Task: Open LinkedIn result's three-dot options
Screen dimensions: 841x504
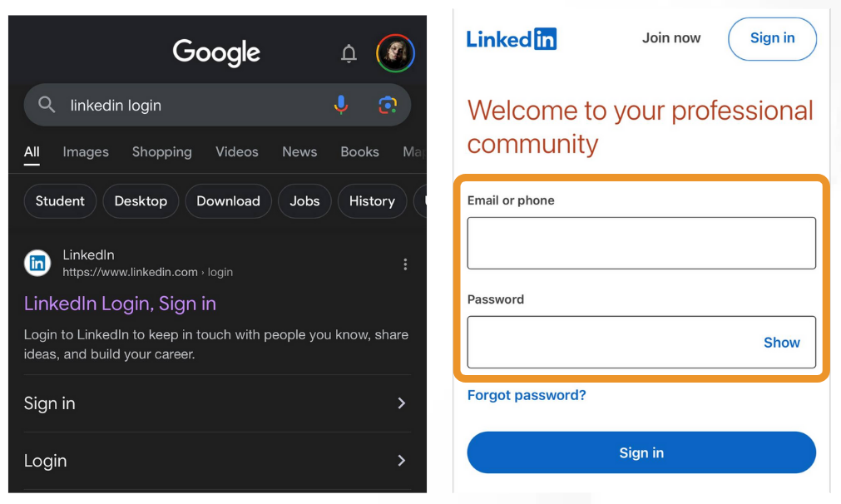Action: point(405,264)
